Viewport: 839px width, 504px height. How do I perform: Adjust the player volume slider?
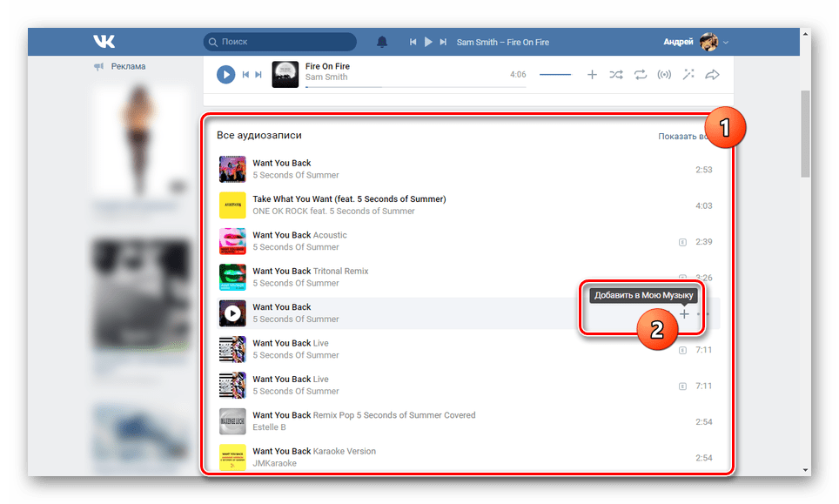[555, 74]
